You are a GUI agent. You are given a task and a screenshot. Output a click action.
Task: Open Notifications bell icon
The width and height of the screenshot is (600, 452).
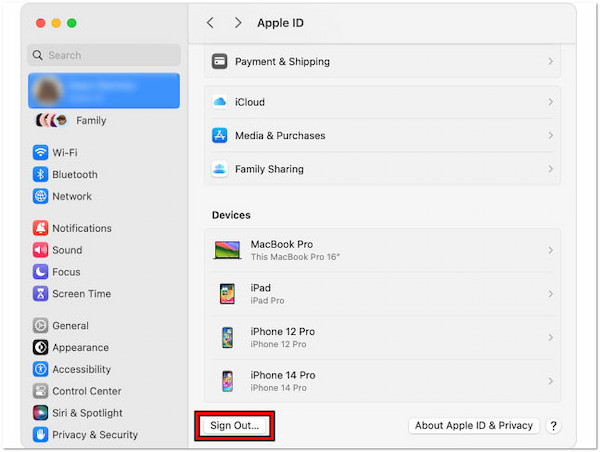41,228
